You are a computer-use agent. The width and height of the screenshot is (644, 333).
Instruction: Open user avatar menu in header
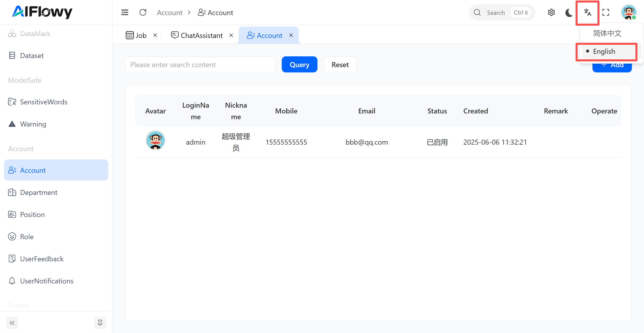tap(628, 12)
